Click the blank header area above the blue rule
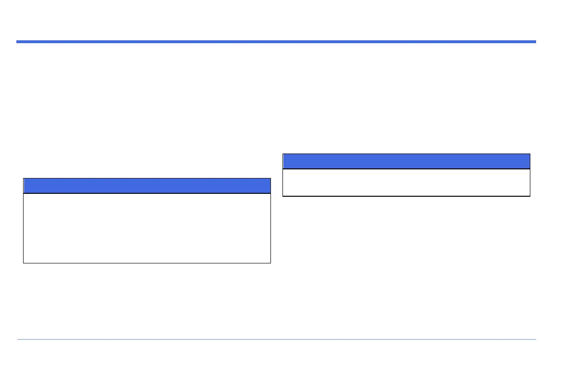 pyautogui.click(x=276, y=22)
